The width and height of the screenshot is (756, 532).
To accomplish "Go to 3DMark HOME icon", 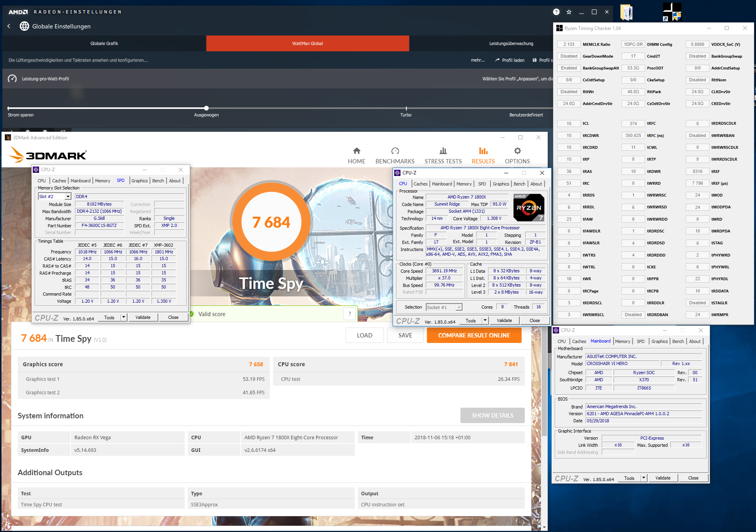I will pyautogui.click(x=357, y=151).
